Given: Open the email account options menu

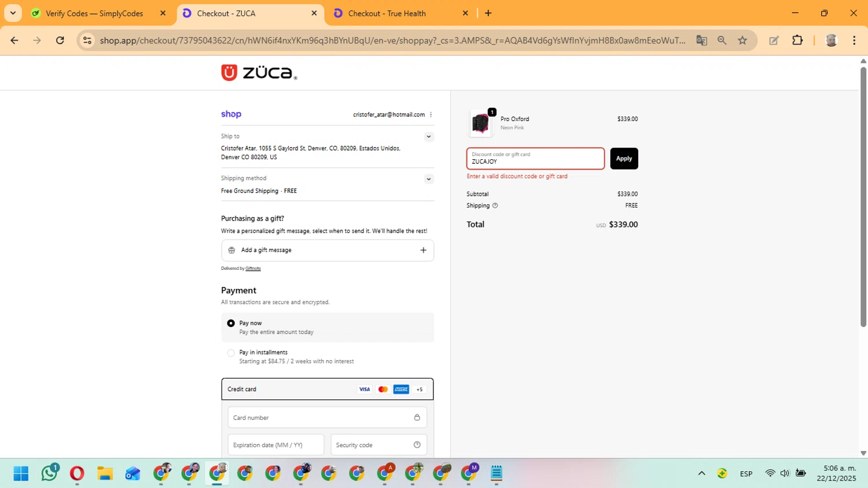Looking at the screenshot, I should (x=431, y=115).
